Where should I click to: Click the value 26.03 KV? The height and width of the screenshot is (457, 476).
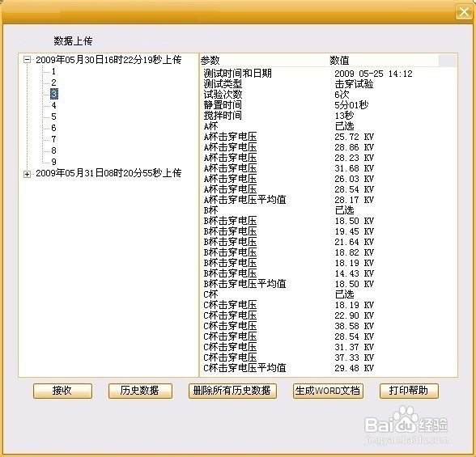tap(355, 179)
